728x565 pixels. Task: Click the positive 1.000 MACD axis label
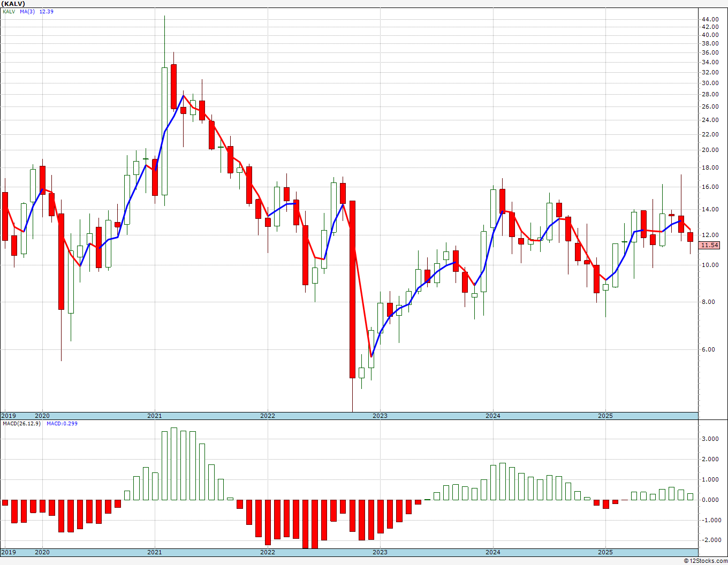[x=710, y=479]
